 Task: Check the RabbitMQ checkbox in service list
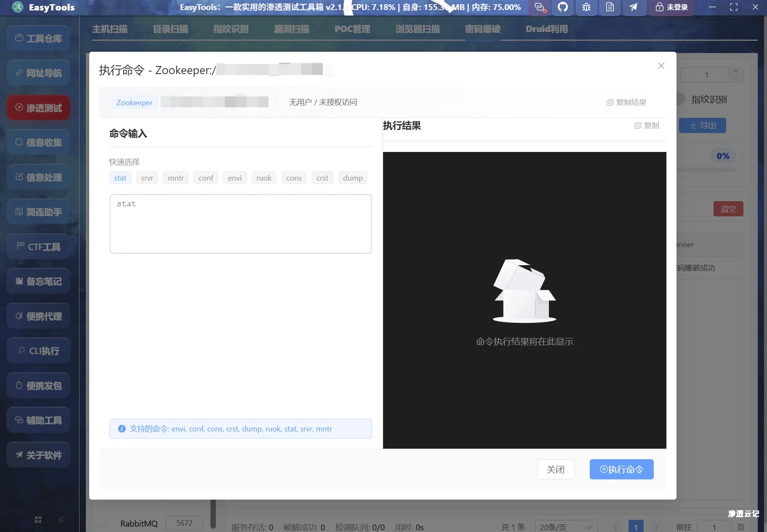click(x=102, y=523)
